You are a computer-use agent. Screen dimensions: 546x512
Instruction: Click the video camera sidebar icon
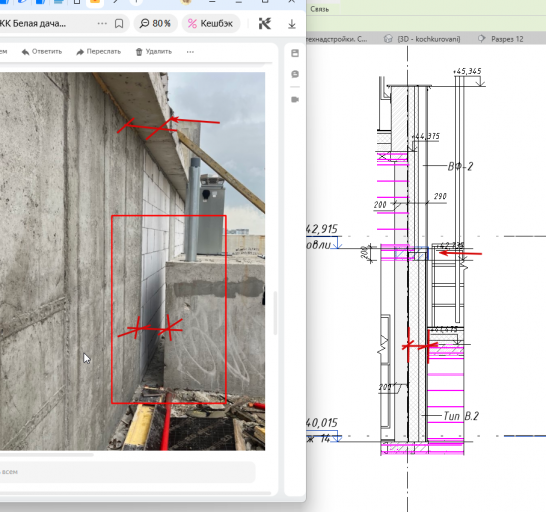[x=295, y=100]
